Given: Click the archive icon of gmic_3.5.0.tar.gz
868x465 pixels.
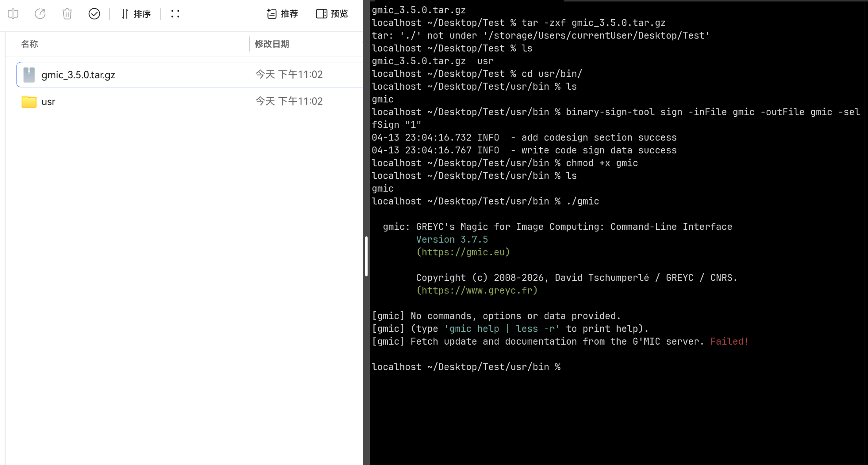Looking at the screenshot, I should click(29, 75).
